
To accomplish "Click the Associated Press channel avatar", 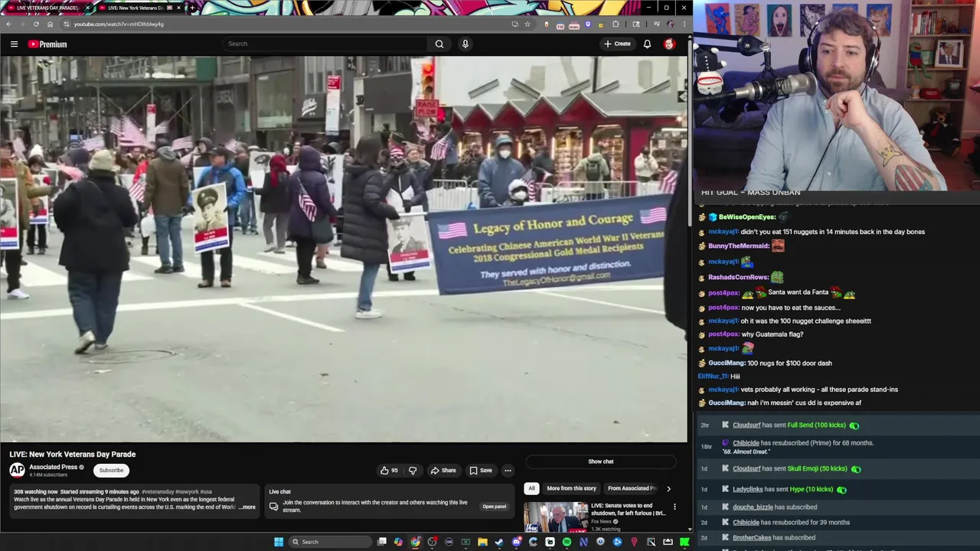I will (x=17, y=470).
